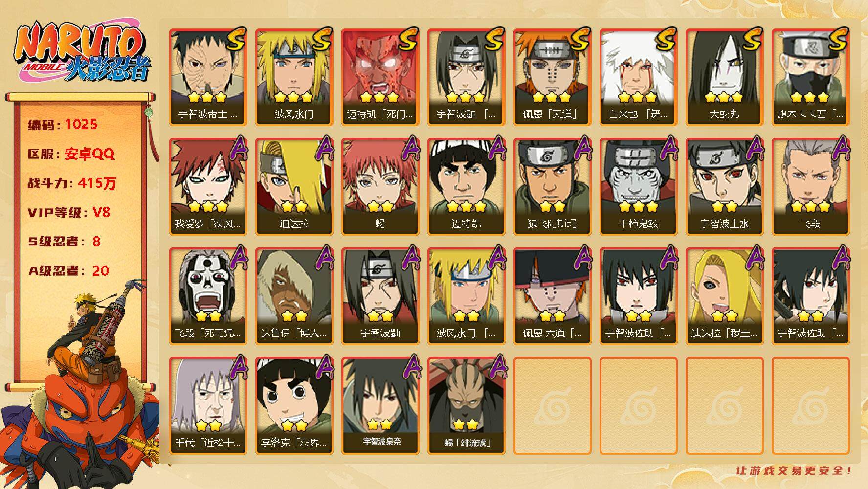
Task: Choose the 迈特凯 A-rank card
Action: point(466,187)
